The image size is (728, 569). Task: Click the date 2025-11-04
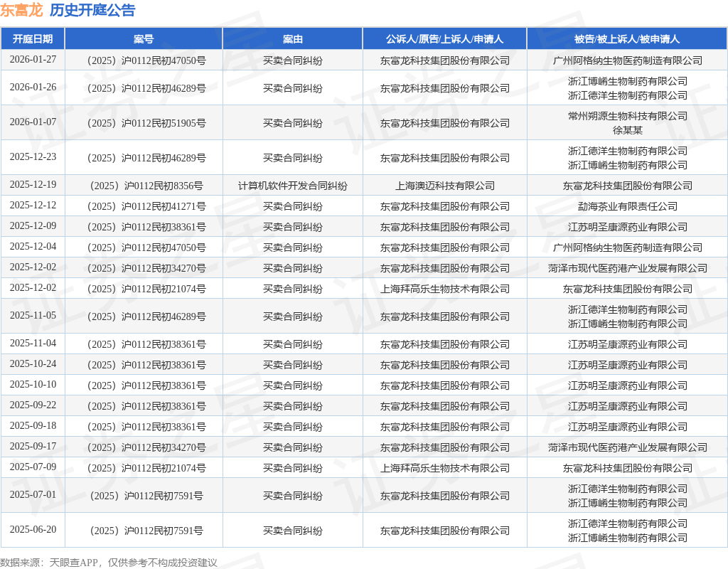[x=33, y=344]
